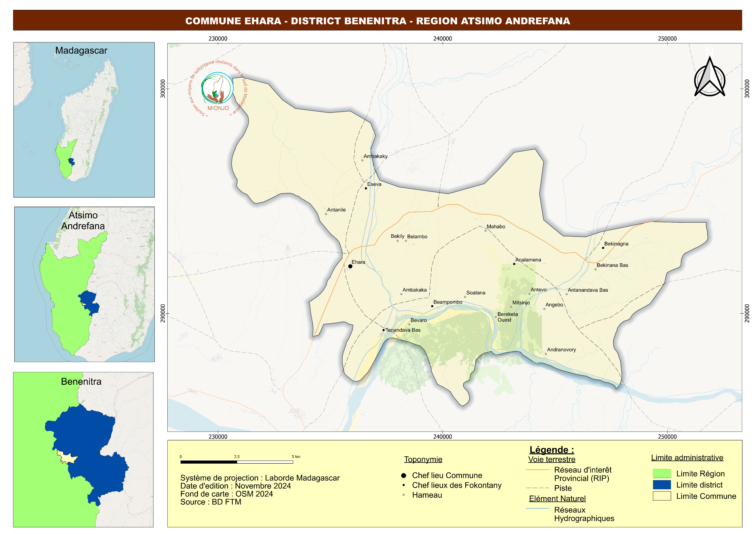Click the Chef lieu Commune legend dot
The height and width of the screenshot is (534, 756).
(403, 475)
